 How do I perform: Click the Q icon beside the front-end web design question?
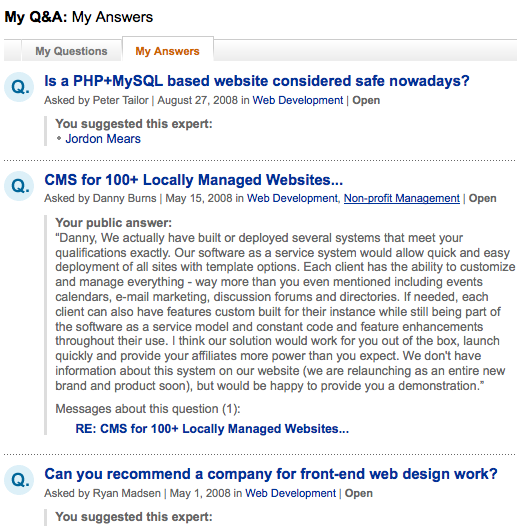point(19,480)
